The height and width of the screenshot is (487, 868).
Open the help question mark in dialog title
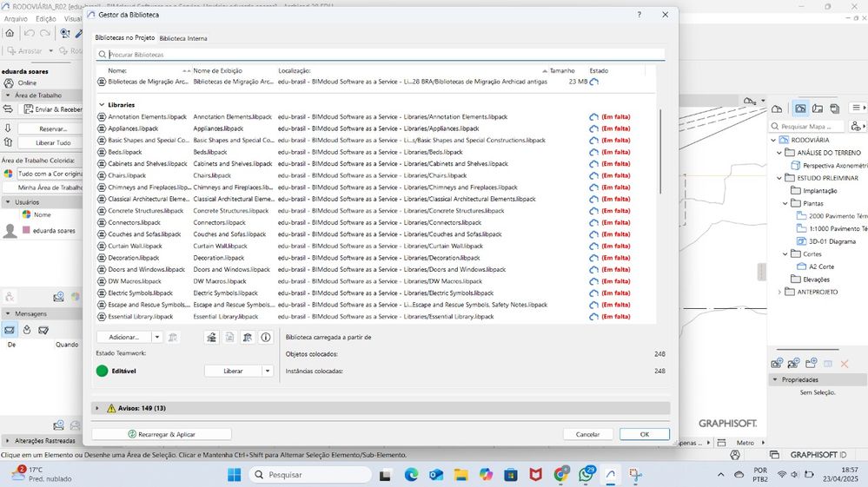coord(639,15)
